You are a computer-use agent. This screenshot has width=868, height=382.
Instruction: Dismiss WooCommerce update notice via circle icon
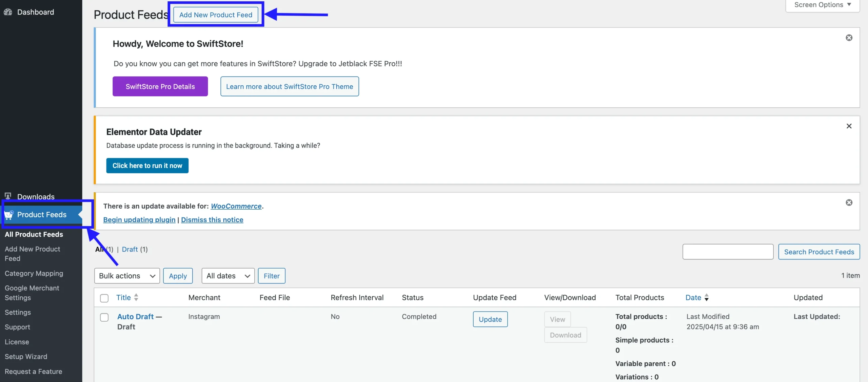(849, 203)
